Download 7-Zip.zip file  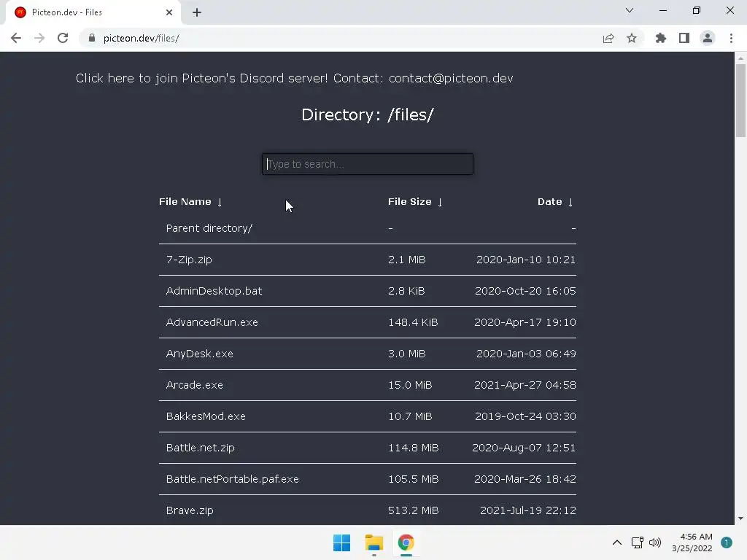(189, 260)
